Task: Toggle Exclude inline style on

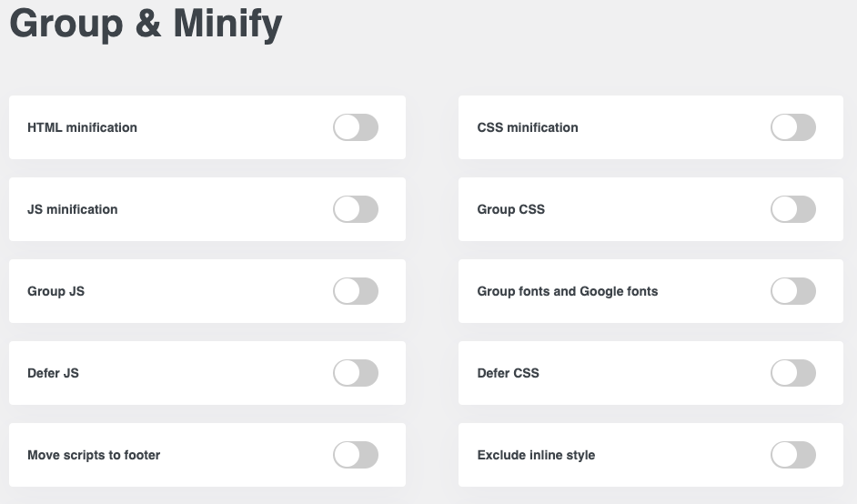Action: point(792,455)
